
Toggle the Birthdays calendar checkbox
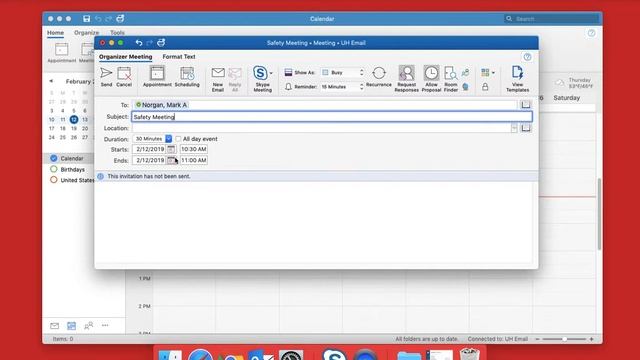pyautogui.click(x=53, y=169)
